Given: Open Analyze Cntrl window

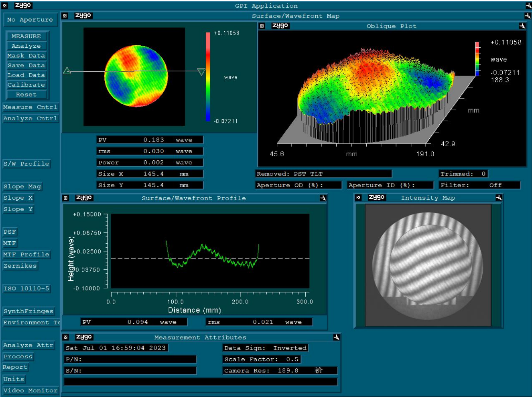Looking at the screenshot, I should tap(30, 118).
